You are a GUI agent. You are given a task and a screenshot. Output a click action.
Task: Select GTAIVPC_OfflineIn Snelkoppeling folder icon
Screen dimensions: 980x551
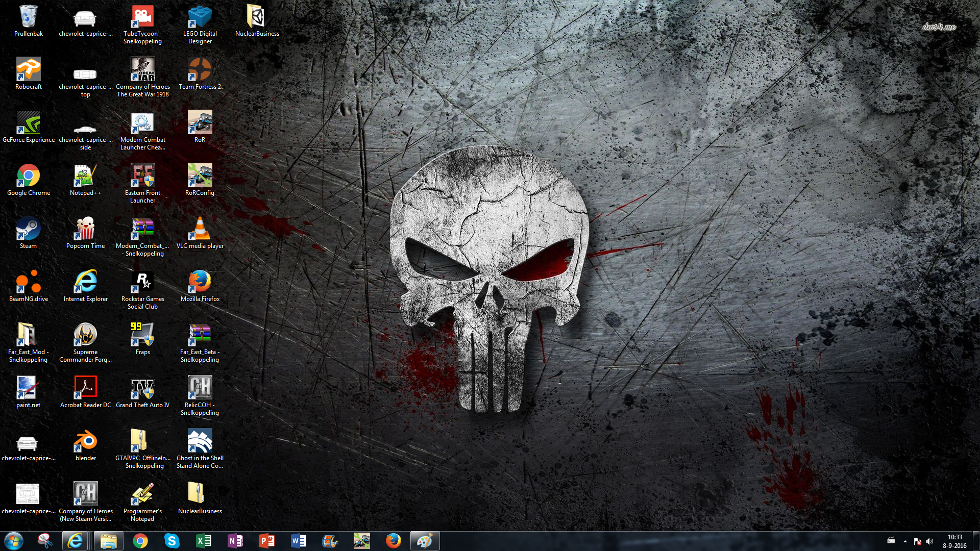(x=143, y=449)
